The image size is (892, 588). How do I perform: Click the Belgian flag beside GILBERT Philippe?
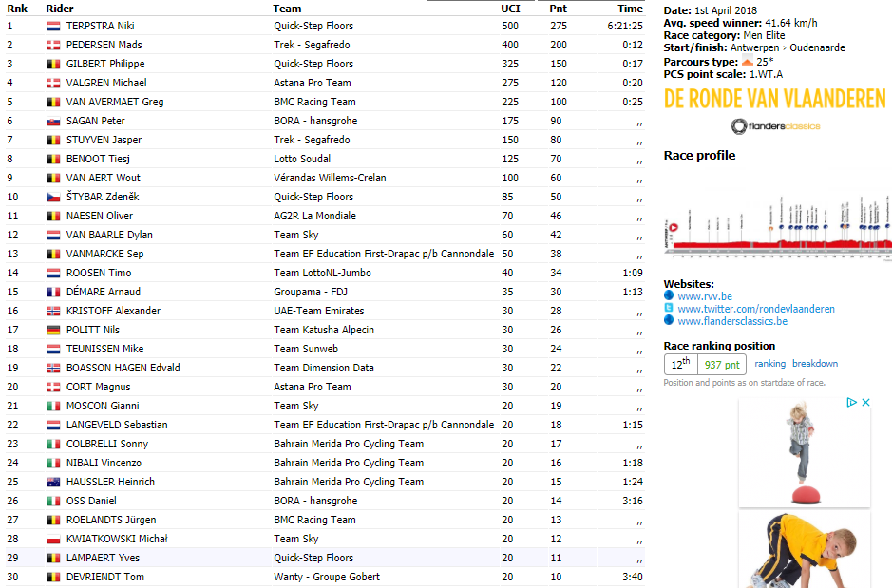(x=53, y=65)
